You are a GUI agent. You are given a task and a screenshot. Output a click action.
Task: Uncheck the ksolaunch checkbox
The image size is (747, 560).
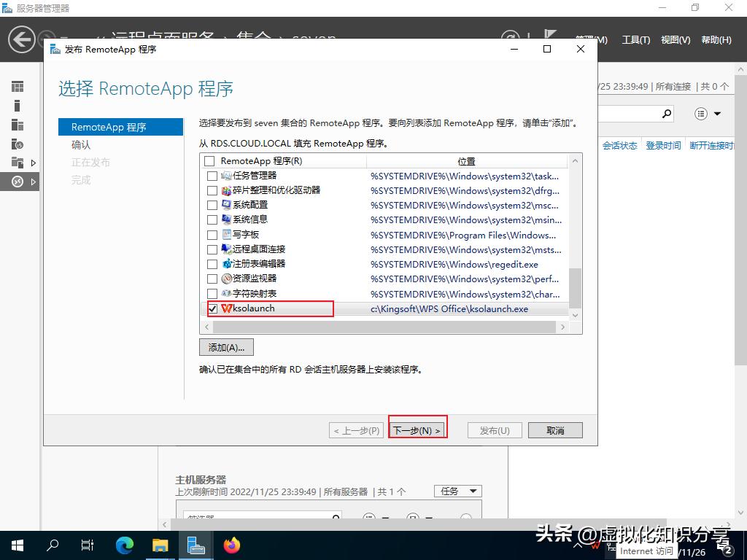click(212, 308)
